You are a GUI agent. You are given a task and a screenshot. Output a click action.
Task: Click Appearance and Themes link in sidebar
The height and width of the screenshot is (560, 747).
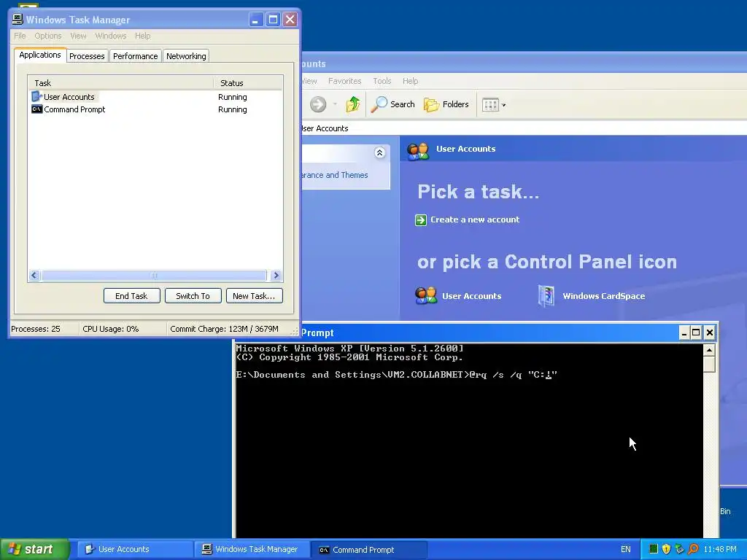pyautogui.click(x=334, y=175)
